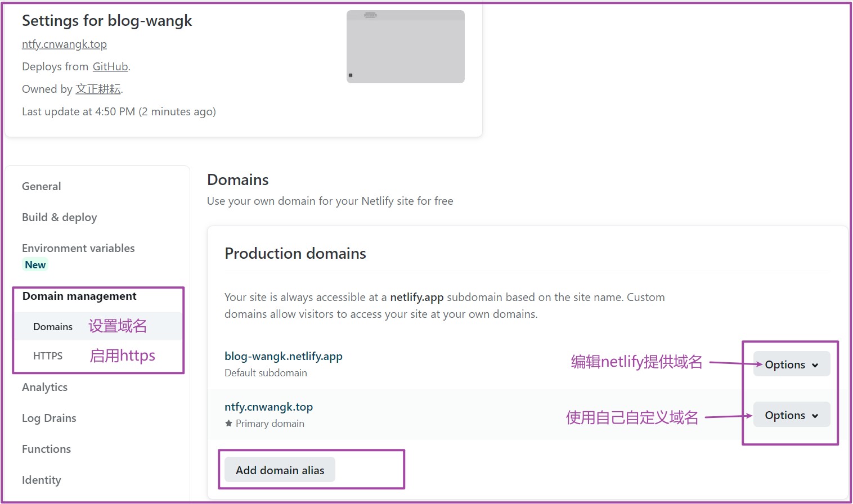Click the star icon beside Primary domain

[228, 424]
